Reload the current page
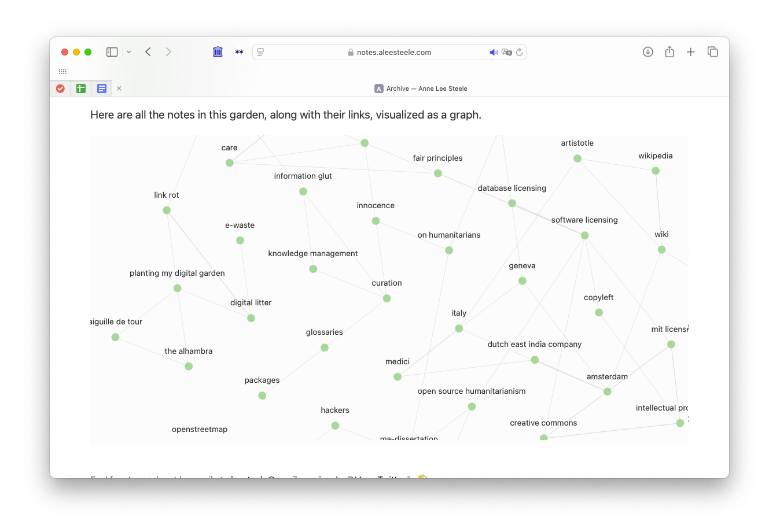 [x=520, y=52]
